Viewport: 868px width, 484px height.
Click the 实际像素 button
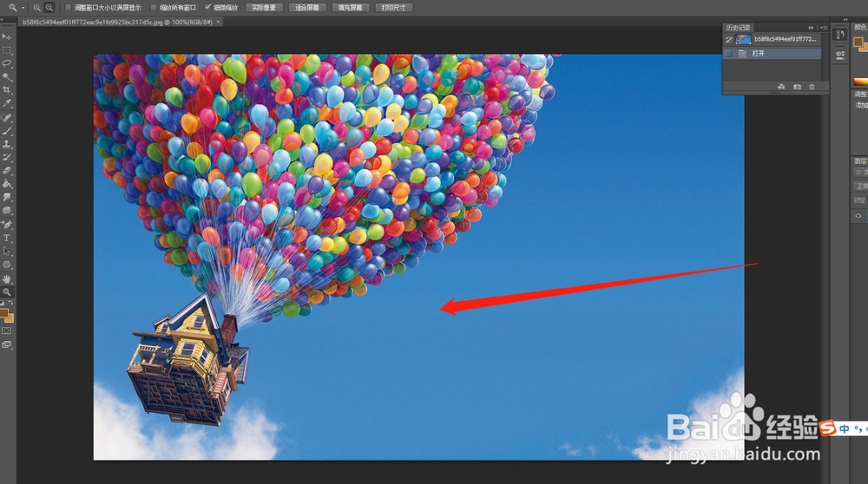tap(264, 8)
